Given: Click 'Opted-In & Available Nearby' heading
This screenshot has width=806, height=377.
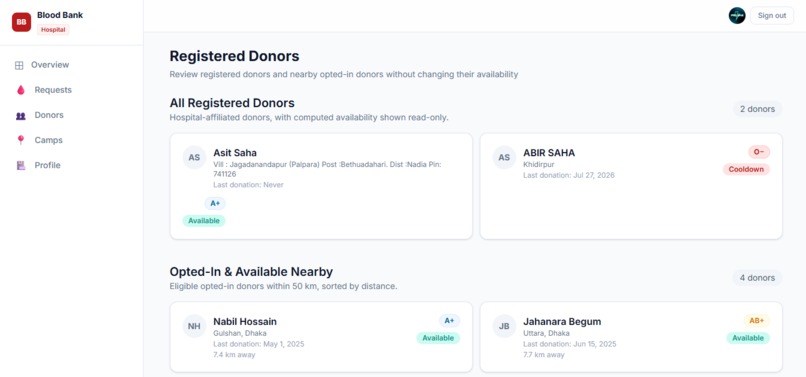Looking at the screenshot, I should pyautogui.click(x=251, y=272).
